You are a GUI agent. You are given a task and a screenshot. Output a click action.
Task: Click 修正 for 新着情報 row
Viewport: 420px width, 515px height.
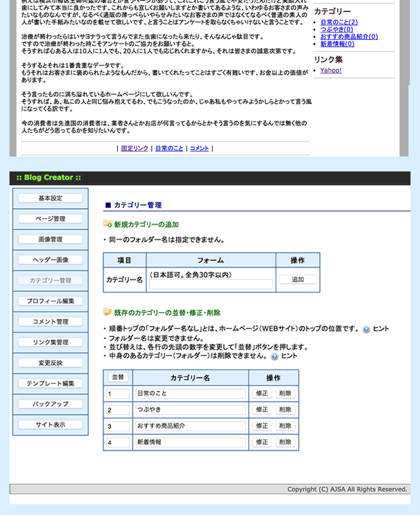pos(262,442)
